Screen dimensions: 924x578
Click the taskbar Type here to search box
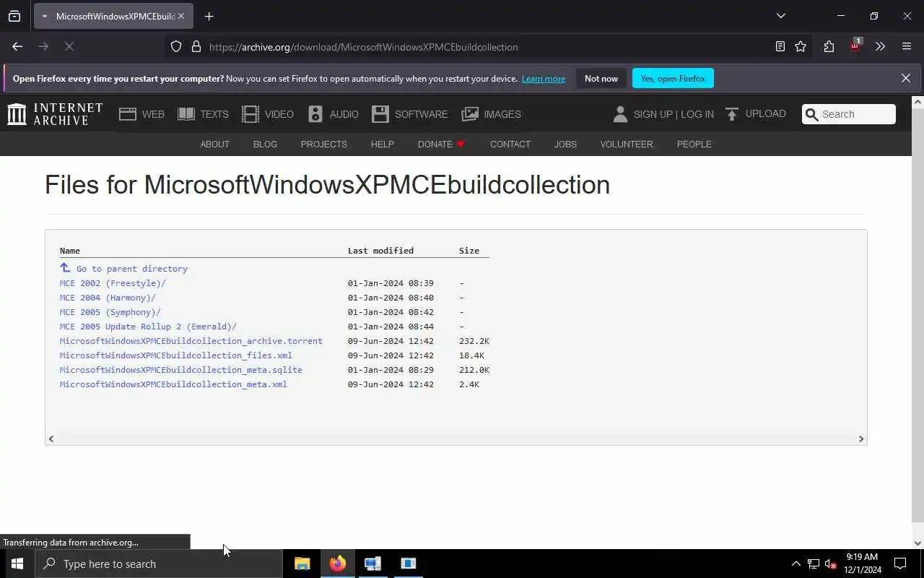click(159, 564)
